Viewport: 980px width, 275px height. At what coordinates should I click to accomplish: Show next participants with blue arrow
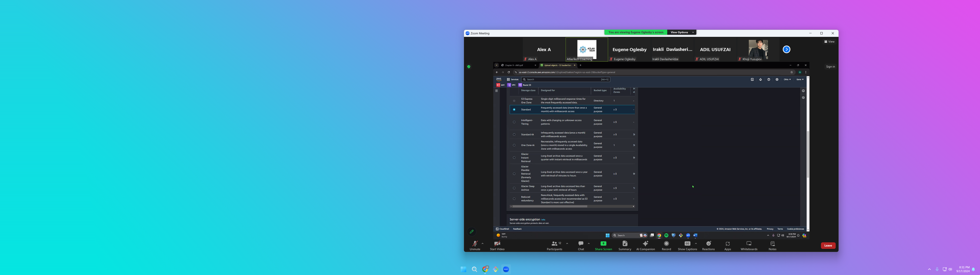(x=786, y=49)
